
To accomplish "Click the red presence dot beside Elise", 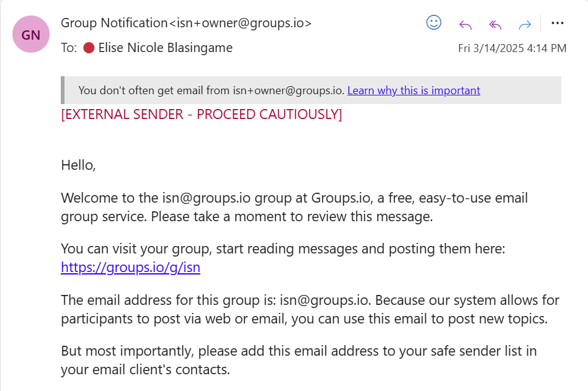I will click(89, 48).
